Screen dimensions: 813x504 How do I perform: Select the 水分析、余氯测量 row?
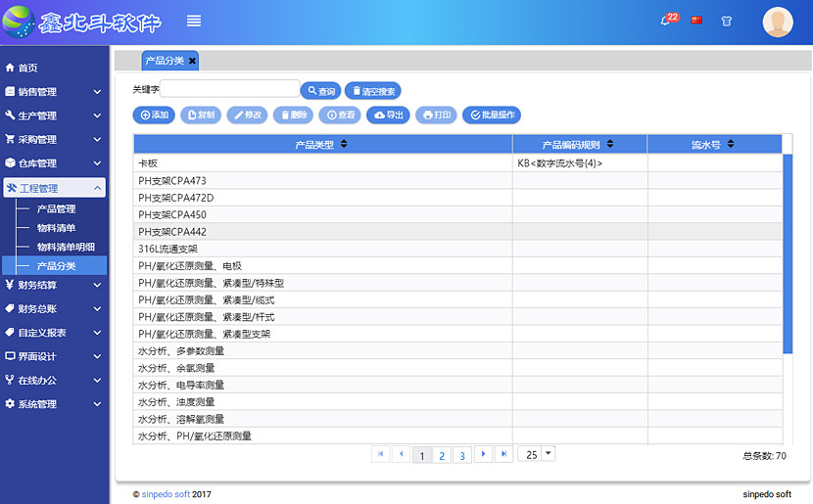point(457,368)
